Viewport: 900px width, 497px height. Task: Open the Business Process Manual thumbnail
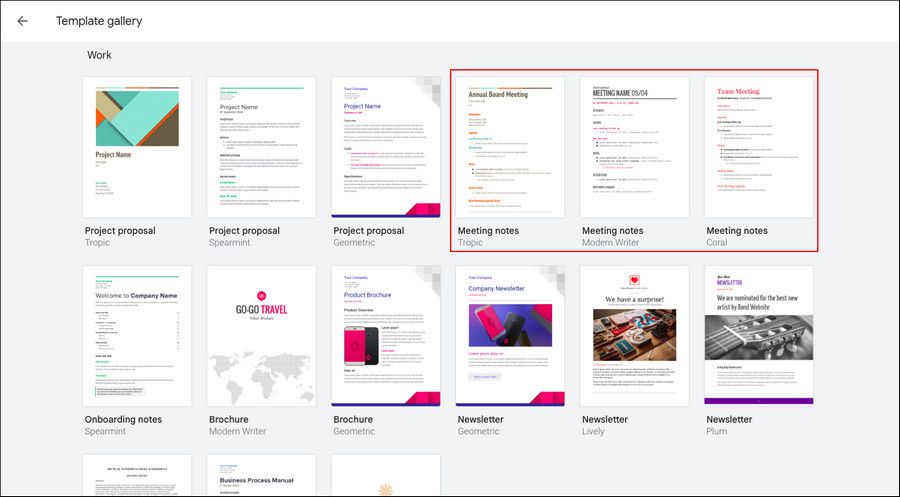click(x=261, y=476)
